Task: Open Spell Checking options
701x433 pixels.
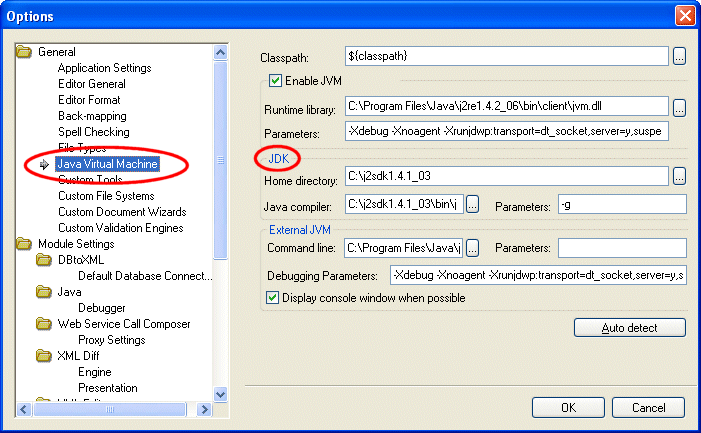Action: click(x=93, y=132)
